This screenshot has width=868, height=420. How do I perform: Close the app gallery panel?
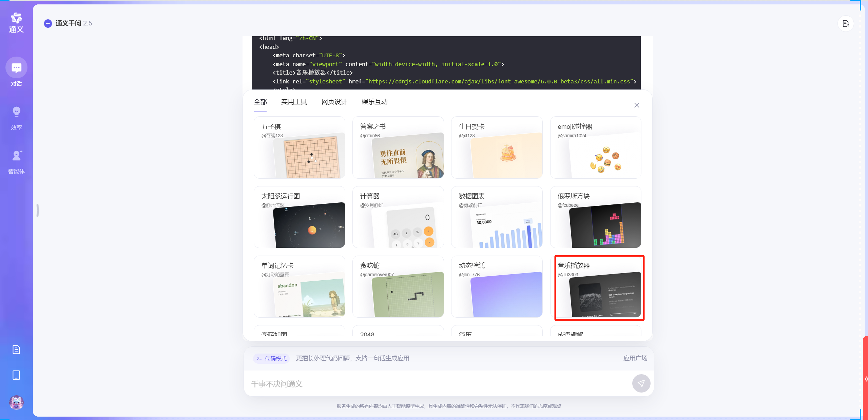point(637,105)
